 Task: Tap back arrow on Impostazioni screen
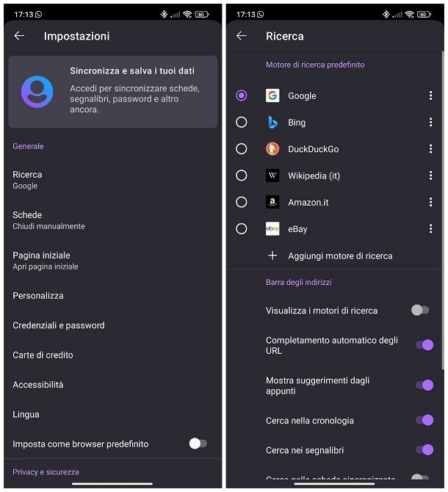click(x=19, y=36)
